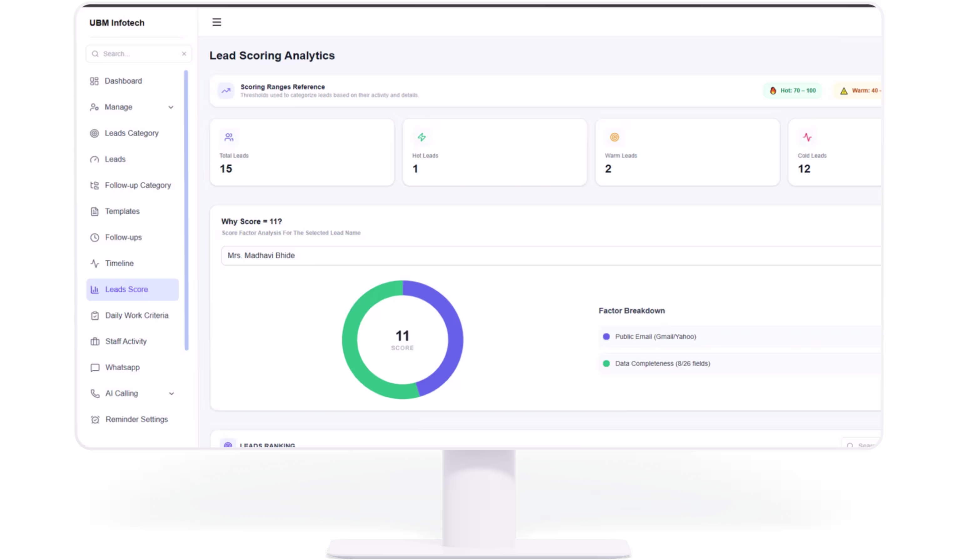
Task: Click the Follow-up Category tree icon
Action: [x=94, y=185]
